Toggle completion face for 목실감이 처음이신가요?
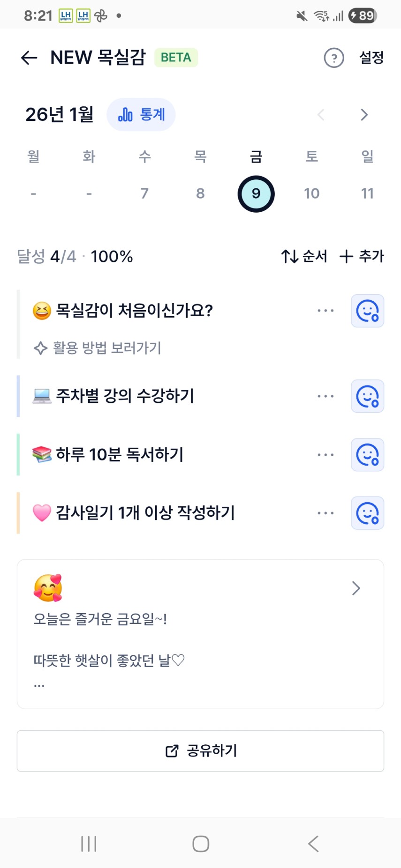Image resolution: width=401 pixels, height=868 pixels. point(367,311)
